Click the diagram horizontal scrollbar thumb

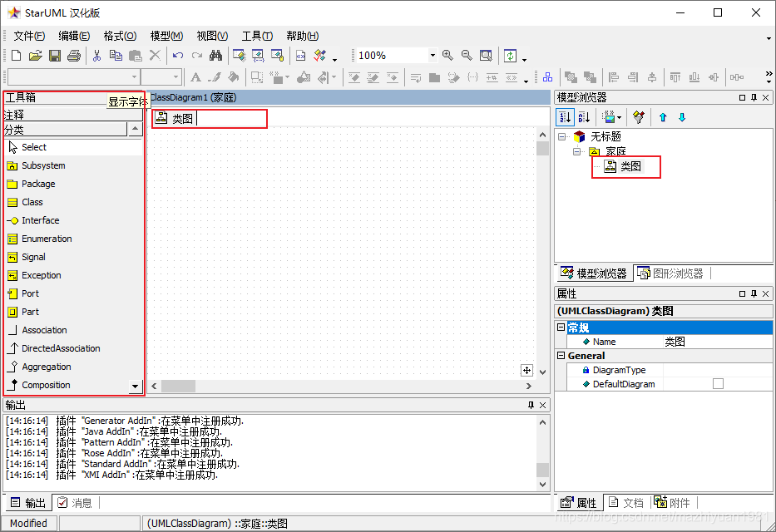(x=178, y=386)
